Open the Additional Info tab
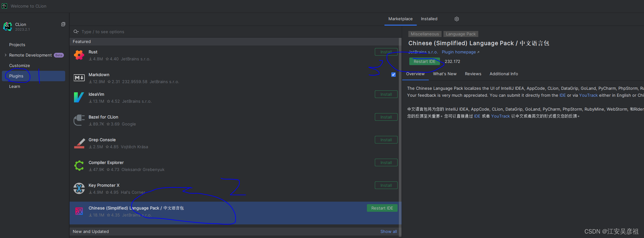Screen dimensions: 644x238 coord(504,74)
